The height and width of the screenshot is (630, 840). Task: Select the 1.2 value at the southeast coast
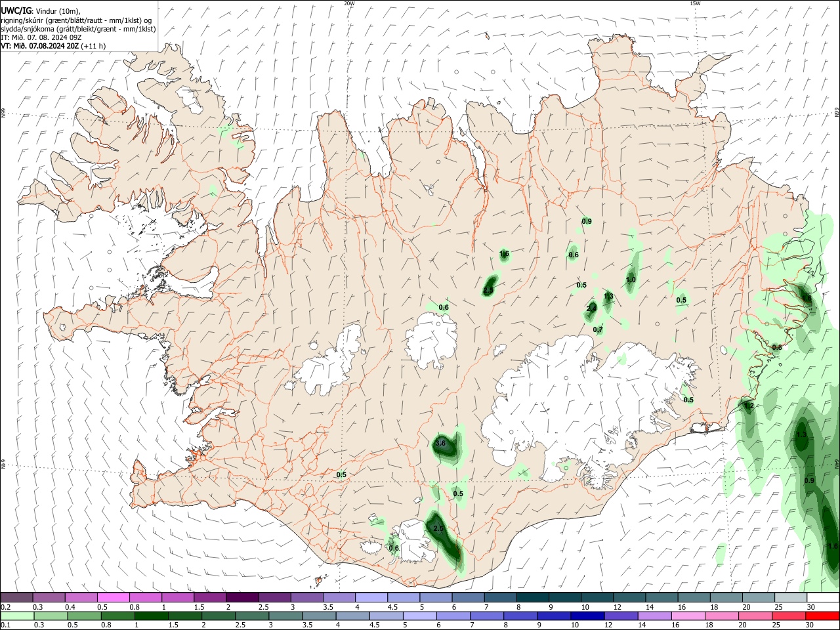click(749, 406)
